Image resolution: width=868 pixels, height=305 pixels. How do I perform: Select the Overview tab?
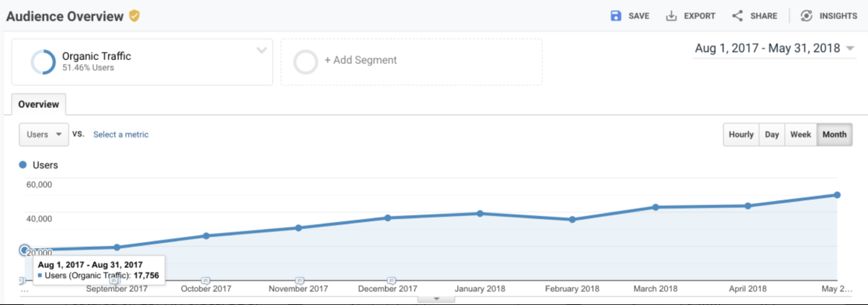click(x=38, y=104)
